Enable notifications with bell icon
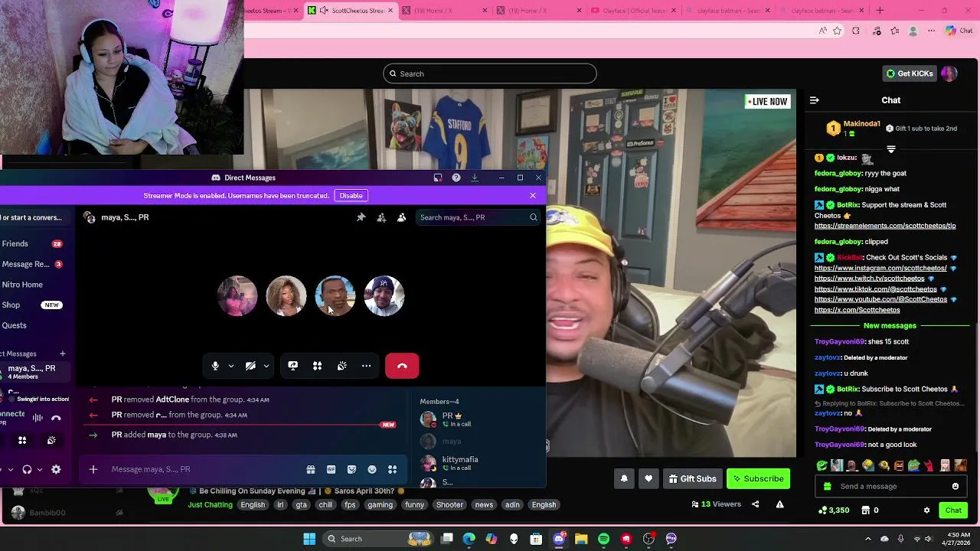Image resolution: width=980 pixels, height=551 pixels. (624, 479)
